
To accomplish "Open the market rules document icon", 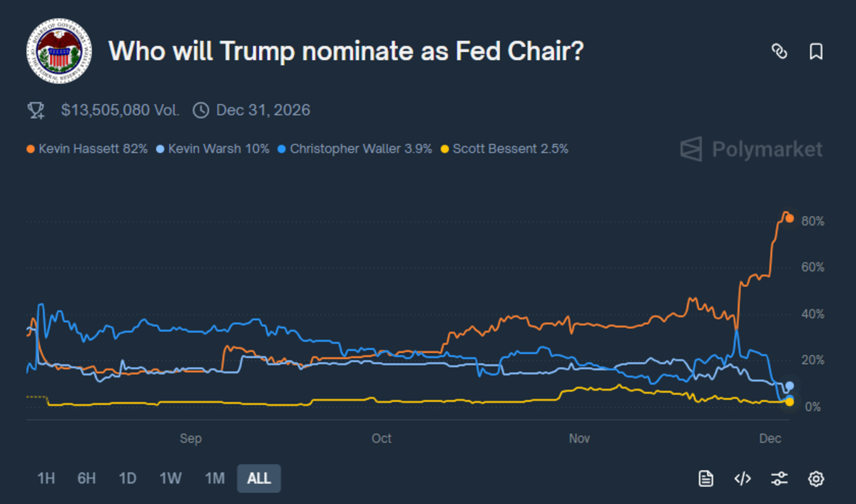I will tap(705, 478).
